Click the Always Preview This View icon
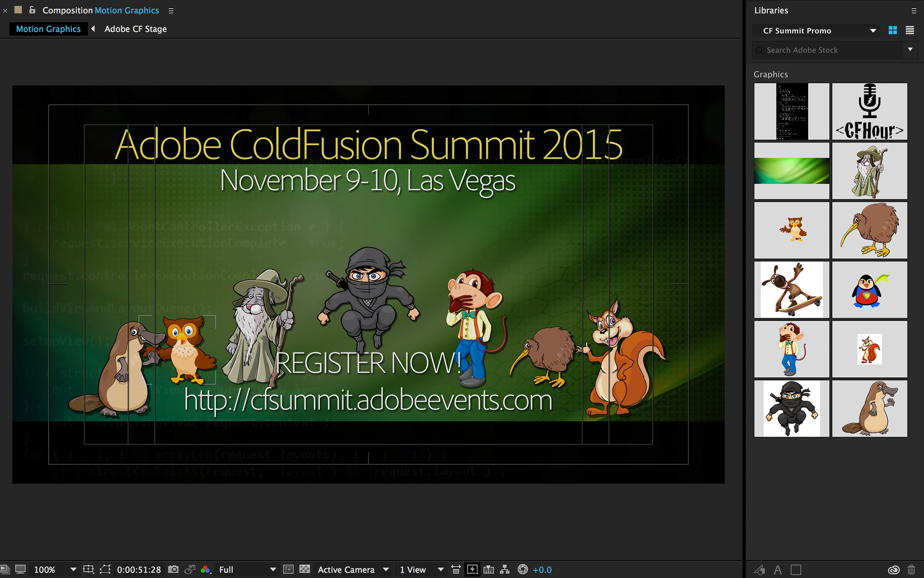Image resolution: width=924 pixels, height=578 pixels. 4,569
